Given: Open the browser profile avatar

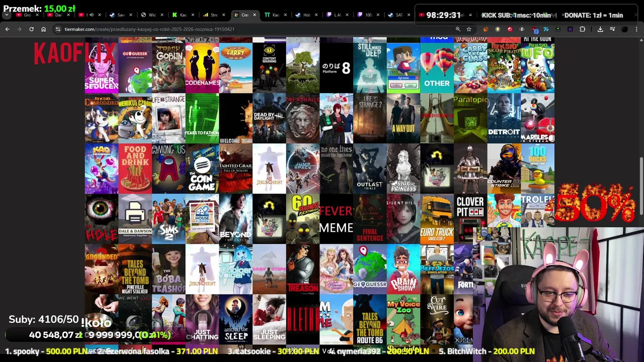Looking at the screenshot, I should pos(624,29).
